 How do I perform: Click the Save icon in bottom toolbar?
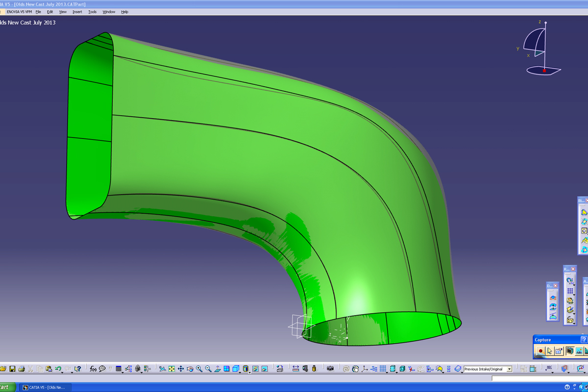click(12, 368)
